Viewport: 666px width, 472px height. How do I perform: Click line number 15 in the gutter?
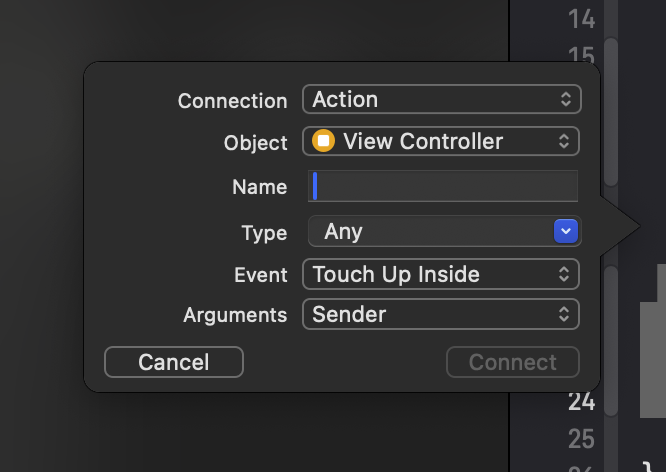(x=581, y=55)
